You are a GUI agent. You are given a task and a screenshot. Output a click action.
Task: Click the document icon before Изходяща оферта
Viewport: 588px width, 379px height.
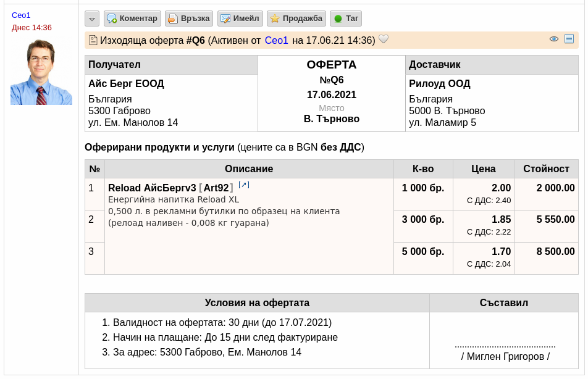[93, 41]
